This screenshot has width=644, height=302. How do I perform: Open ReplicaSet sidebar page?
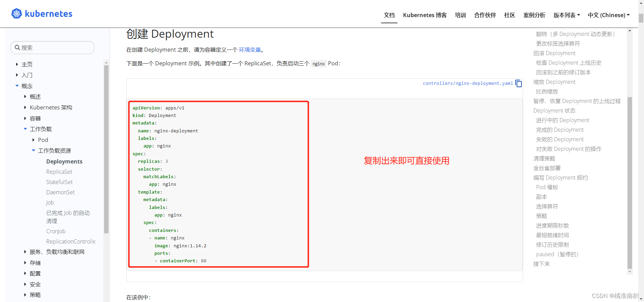pos(59,172)
